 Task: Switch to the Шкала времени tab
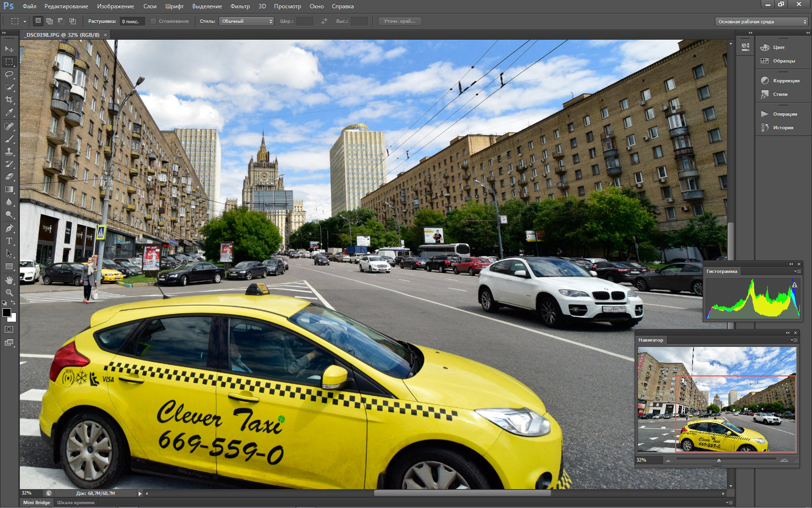pos(76,503)
